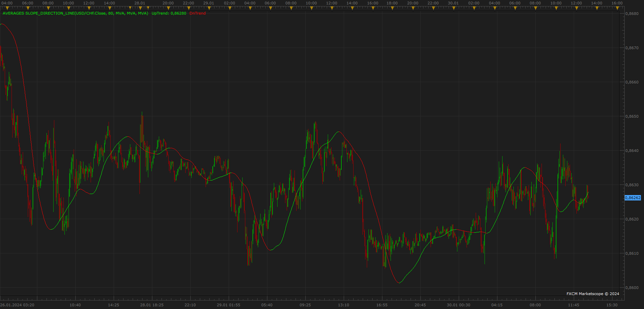Click the 04:15 bottom time label
Viewport: 644px width, 309px height.
[x=497, y=305]
